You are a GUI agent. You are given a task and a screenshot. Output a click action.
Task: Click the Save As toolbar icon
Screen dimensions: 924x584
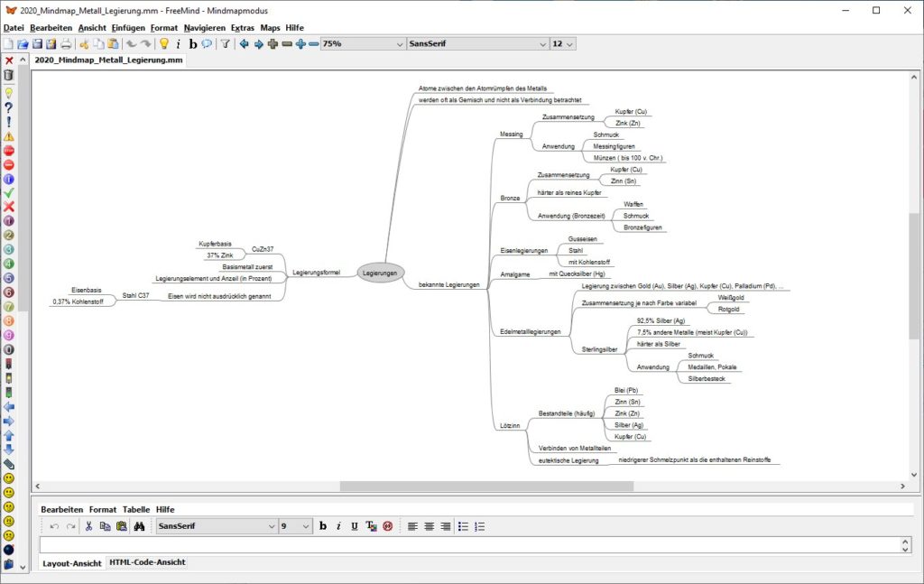point(51,43)
